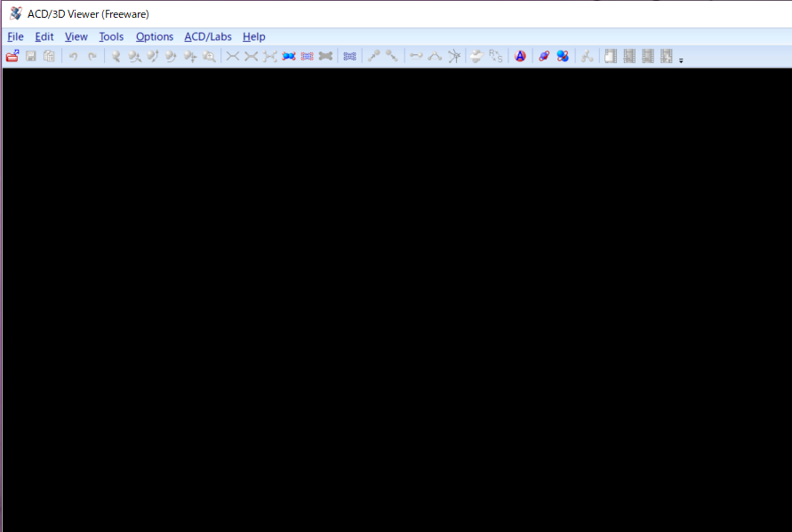The height and width of the screenshot is (532, 792).
Task: Open the Tools menu
Action: click(x=111, y=36)
